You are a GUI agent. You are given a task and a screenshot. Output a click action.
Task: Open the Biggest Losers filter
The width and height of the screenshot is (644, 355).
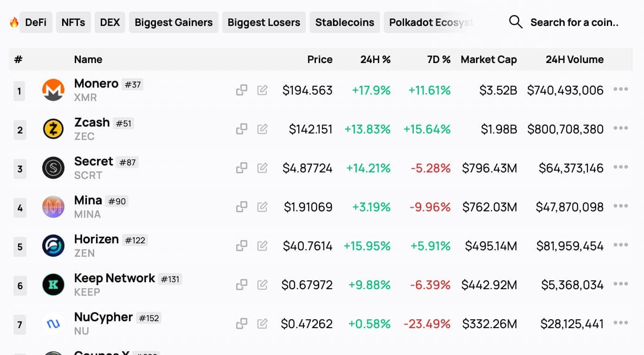(x=264, y=22)
